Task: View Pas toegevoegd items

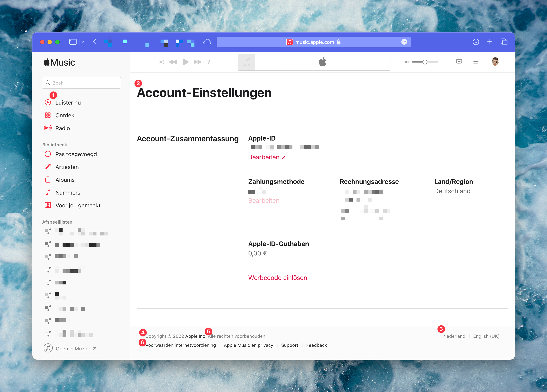Action: (x=76, y=154)
